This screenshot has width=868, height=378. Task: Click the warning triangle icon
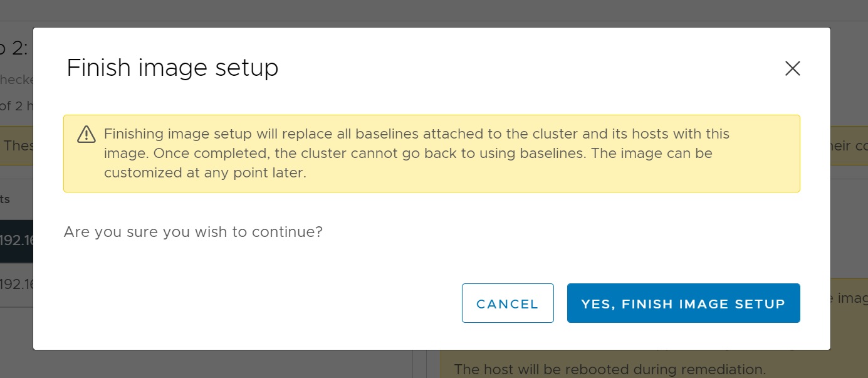click(86, 134)
